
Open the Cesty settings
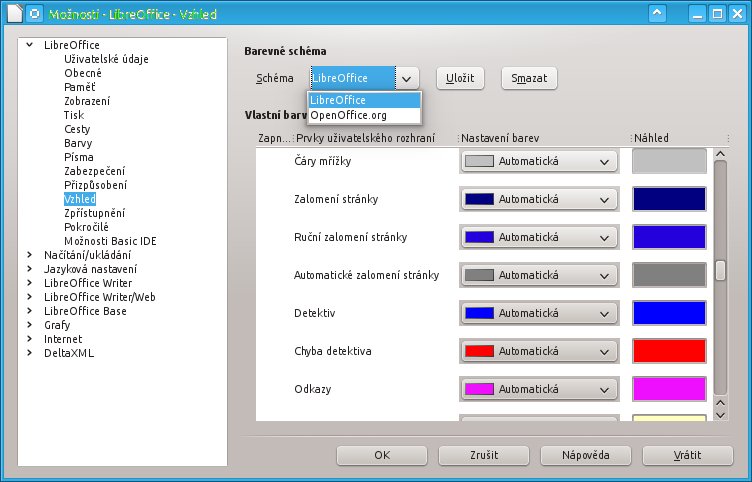tap(77, 129)
